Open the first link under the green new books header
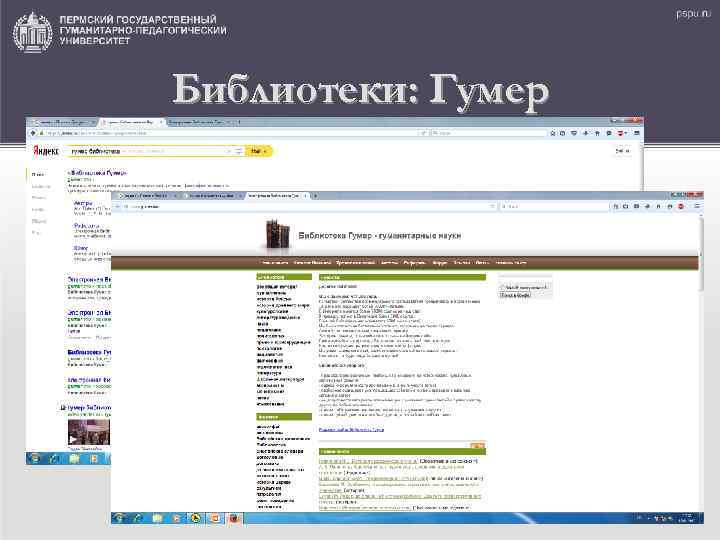The width and height of the screenshot is (720, 540). [x=368, y=461]
